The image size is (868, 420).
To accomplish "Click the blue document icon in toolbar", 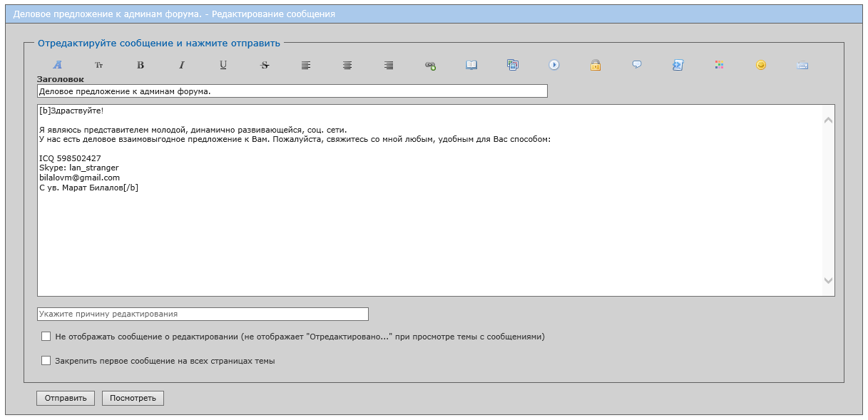I will [x=678, y=65].
